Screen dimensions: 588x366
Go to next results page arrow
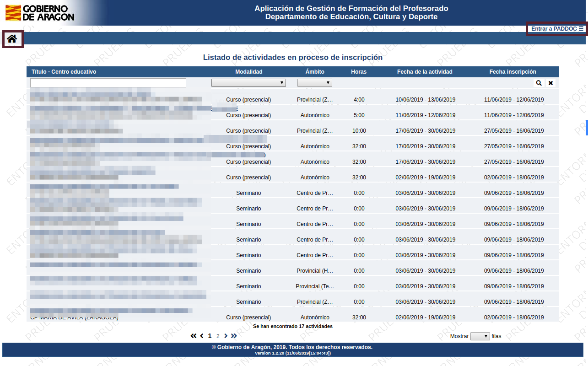(x=226, y=336)
